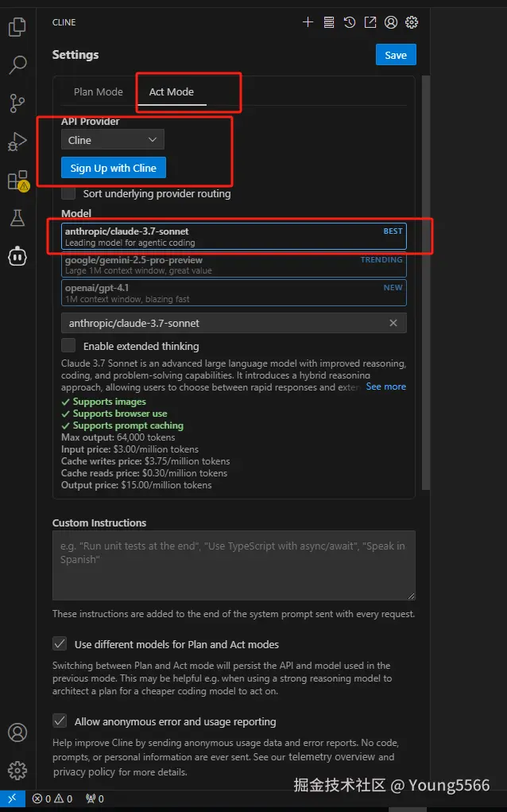Open Cline in editor popout icon
Viewport: 507px width, 812px height.
click(x=370, y=22)
